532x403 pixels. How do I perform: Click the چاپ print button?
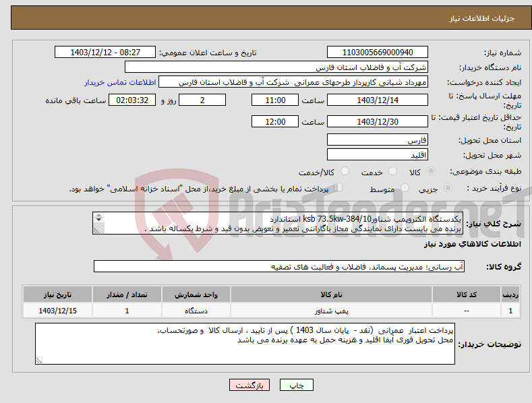(x=297, y=385)
